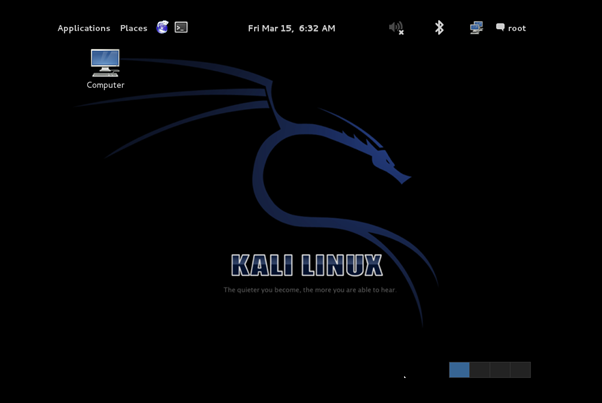Open the Places menu
This screenshot has width=602, height=403.
(x=134, y=28)
